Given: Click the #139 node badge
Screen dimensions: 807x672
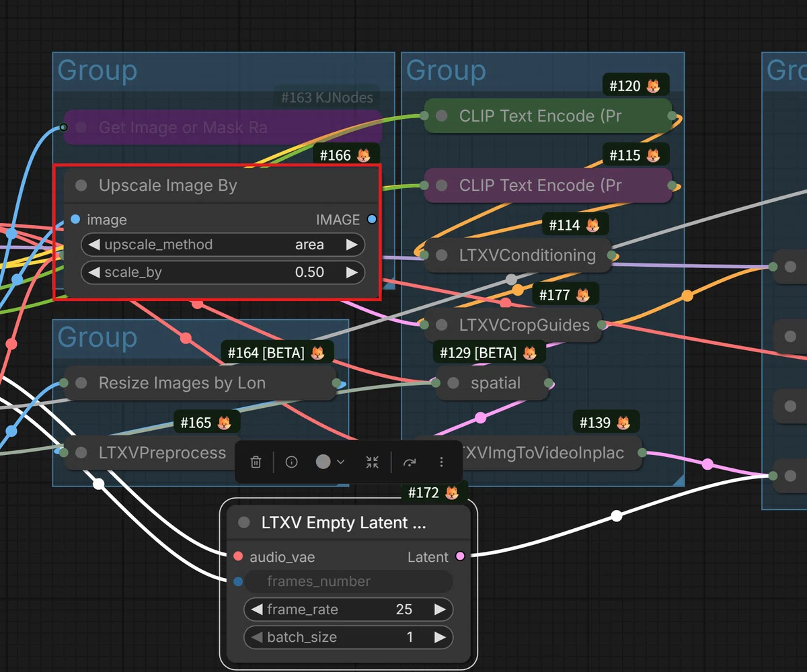Looking at the screenshot, I should [605, 423].
